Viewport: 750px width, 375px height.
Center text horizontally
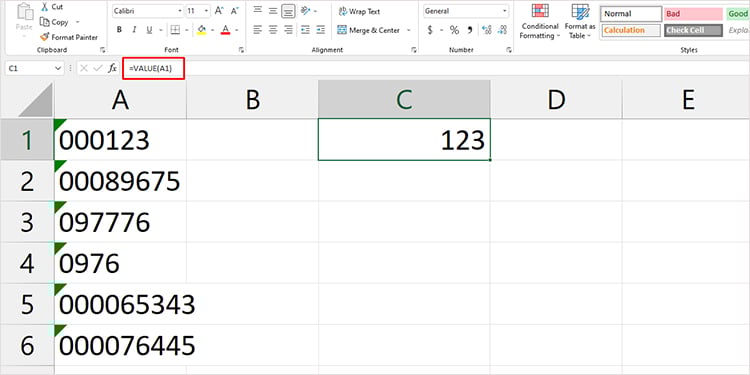point(273,30)
